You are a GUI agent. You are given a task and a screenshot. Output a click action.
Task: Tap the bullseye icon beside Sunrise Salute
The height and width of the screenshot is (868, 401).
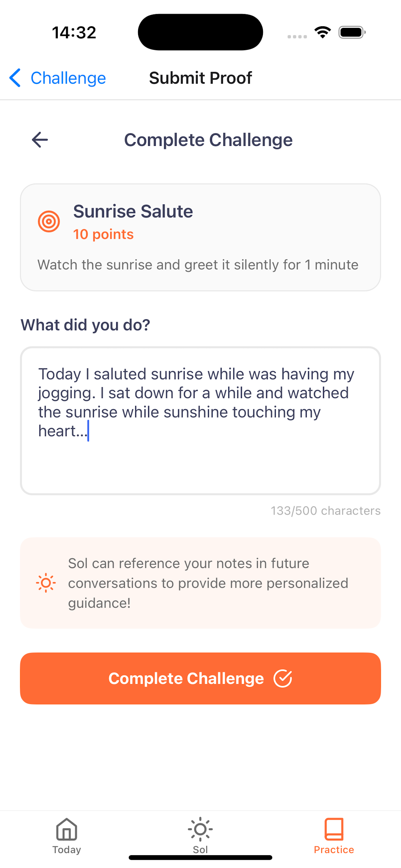pyautogui.click(x=48, y=222)
